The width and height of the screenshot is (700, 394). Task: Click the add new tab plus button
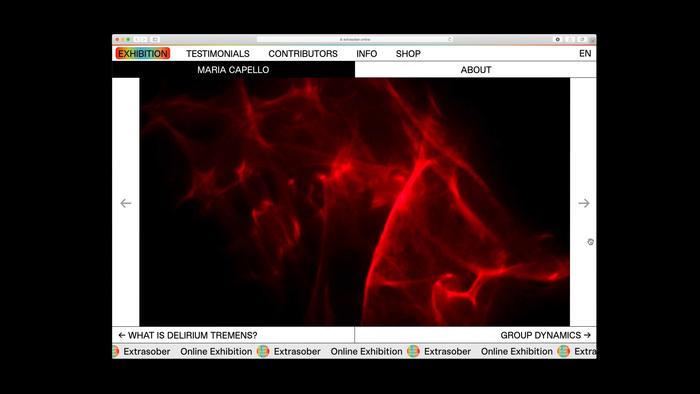click(593, 40)
